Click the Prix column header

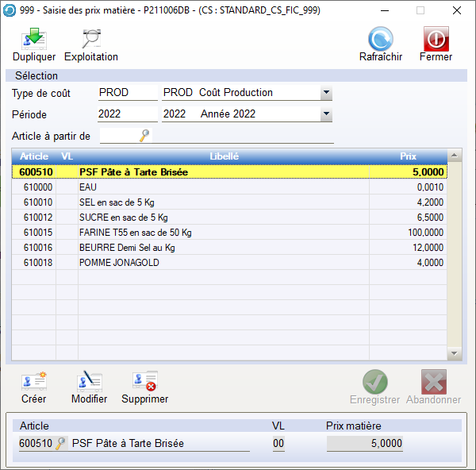(408, 156)
